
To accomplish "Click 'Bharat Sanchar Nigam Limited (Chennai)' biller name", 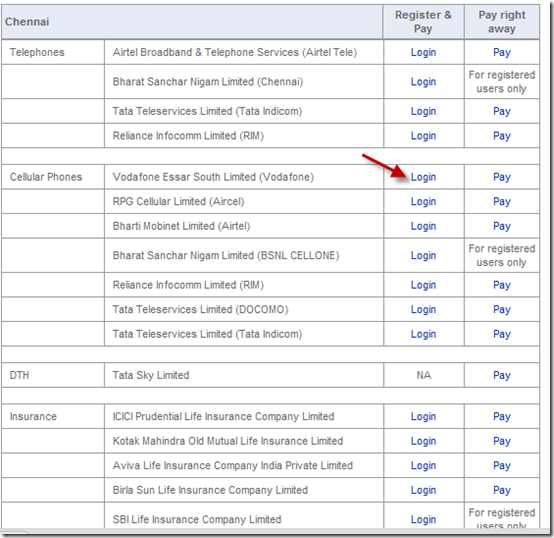I will (x=208, y=82).
